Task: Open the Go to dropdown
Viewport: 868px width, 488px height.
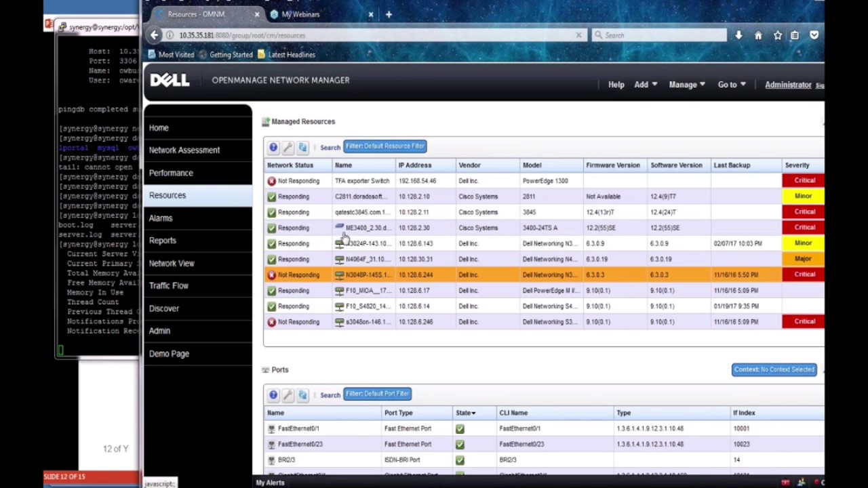Action: pos(731,85)
